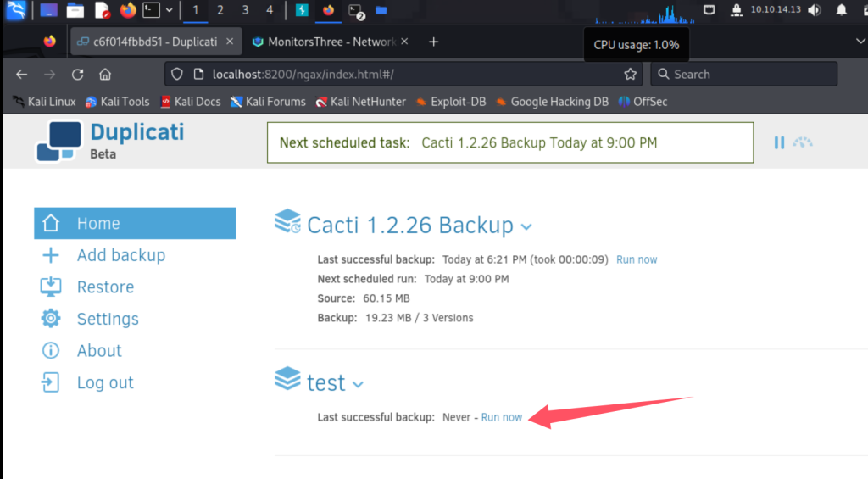Go to browser home page

click(105, 75)
